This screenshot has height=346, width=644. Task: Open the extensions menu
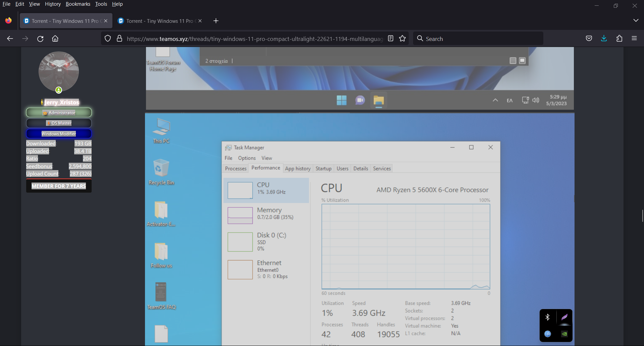(x=619, y=39)
